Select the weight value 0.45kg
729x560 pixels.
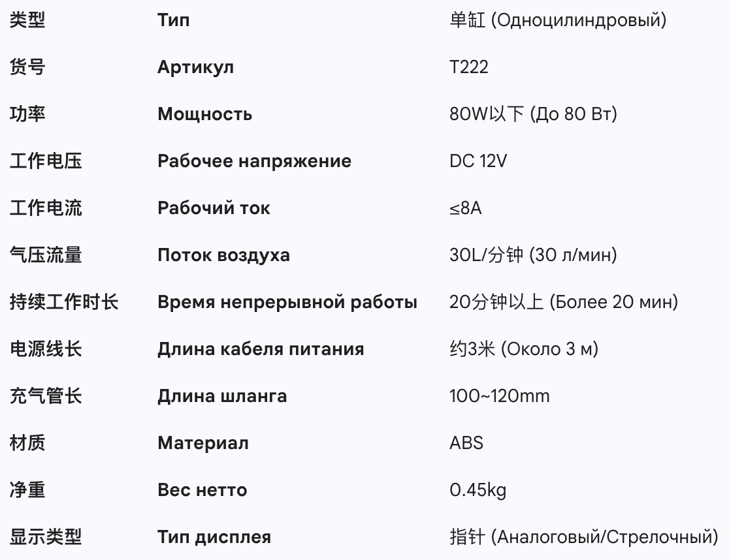(x=478, y=490)
